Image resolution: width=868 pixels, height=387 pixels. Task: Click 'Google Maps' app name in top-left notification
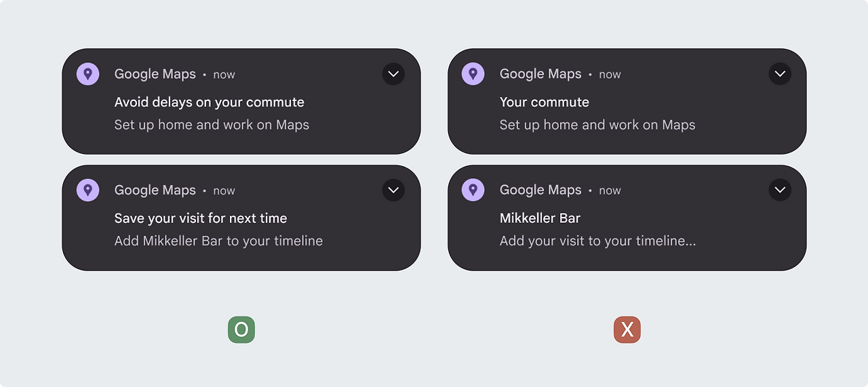[x=155, y=74]
